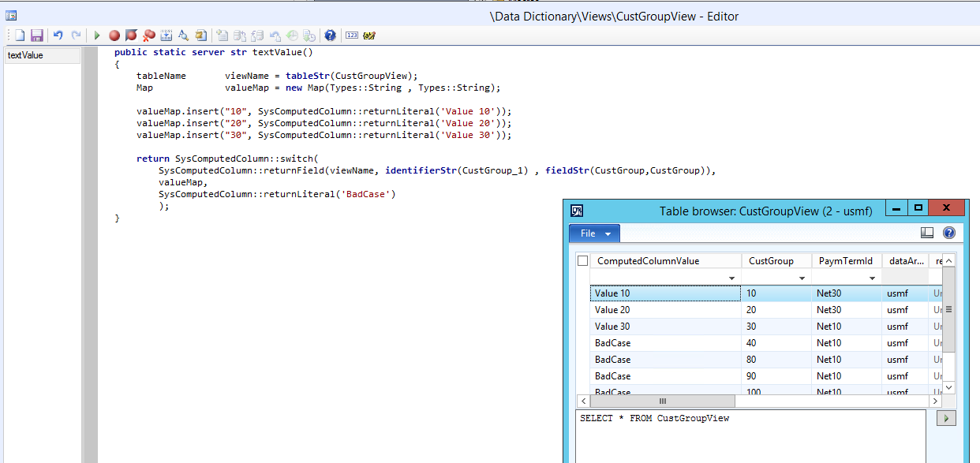Toggle breakpoint with the red circle icon
980x463 pixels.
[x=114, y=35]
